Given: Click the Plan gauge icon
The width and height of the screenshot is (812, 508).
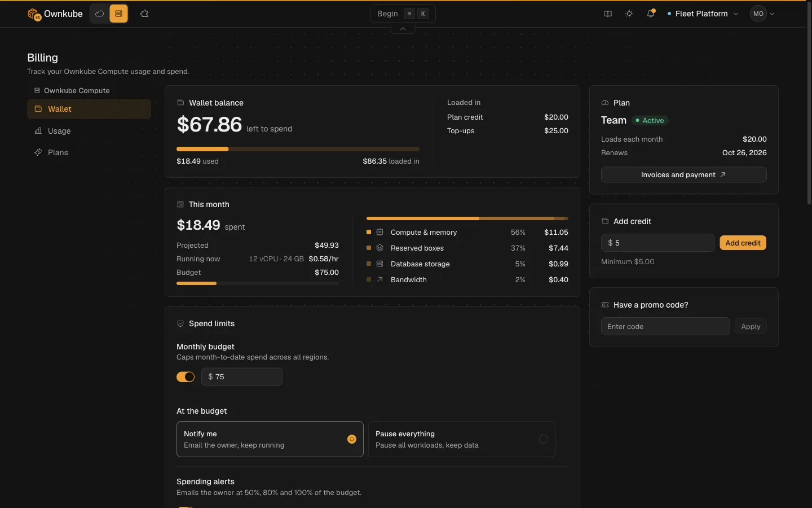Looking at the screenshot, I should tap(605, 103).
